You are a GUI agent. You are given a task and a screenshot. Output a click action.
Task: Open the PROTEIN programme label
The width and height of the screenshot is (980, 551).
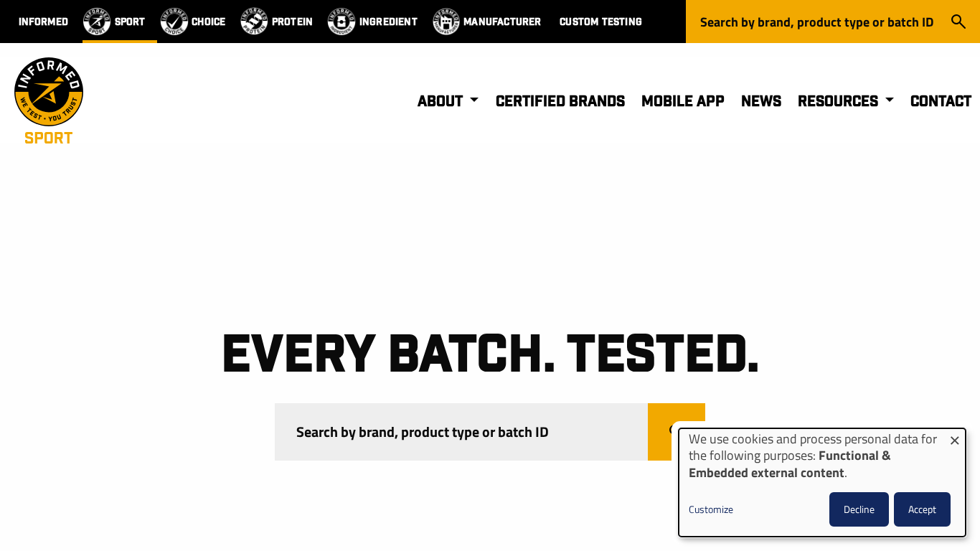click(292, 22)
